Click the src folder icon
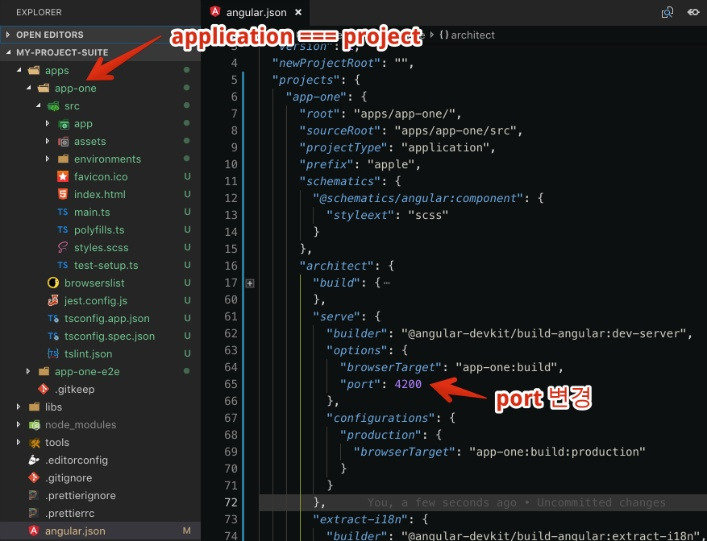The image size is (707, 541). coord(53,106)
